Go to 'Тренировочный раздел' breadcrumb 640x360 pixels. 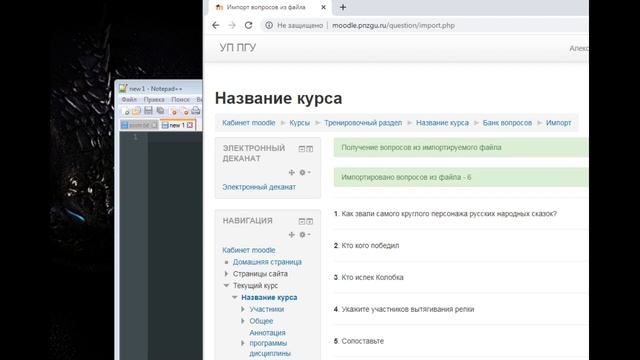tap(363, 123)
